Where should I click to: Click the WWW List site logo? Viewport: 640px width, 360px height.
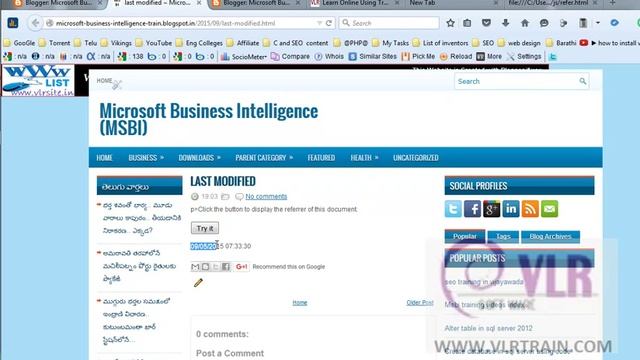click(38, 80)
